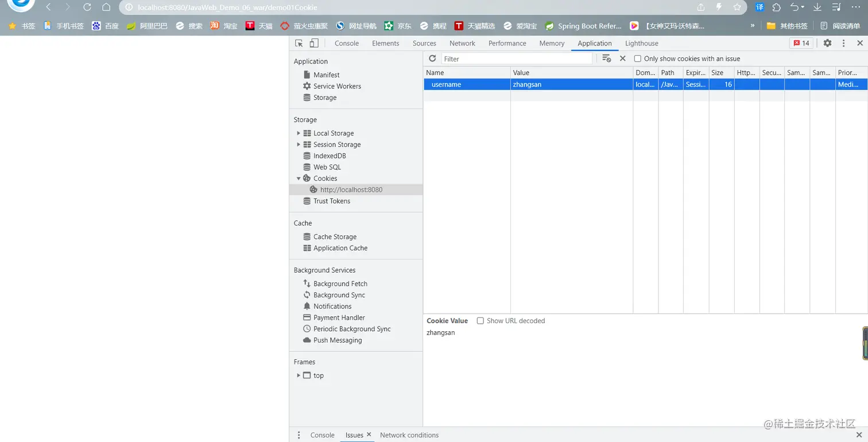This screenshot has height=442, width=868.
Task: Expand the Session Storage tree node
Action: pos(299,145)
